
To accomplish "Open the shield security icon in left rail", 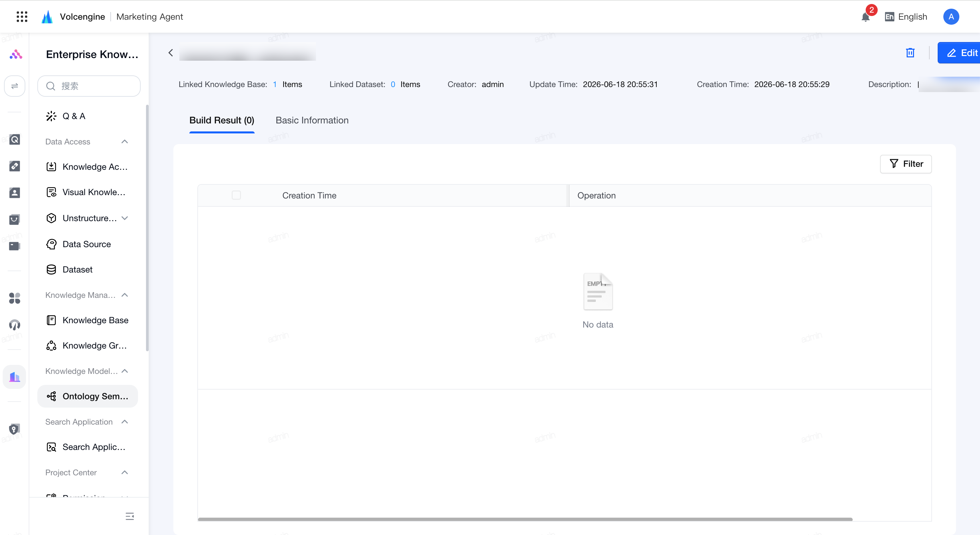I will [14, 429].
